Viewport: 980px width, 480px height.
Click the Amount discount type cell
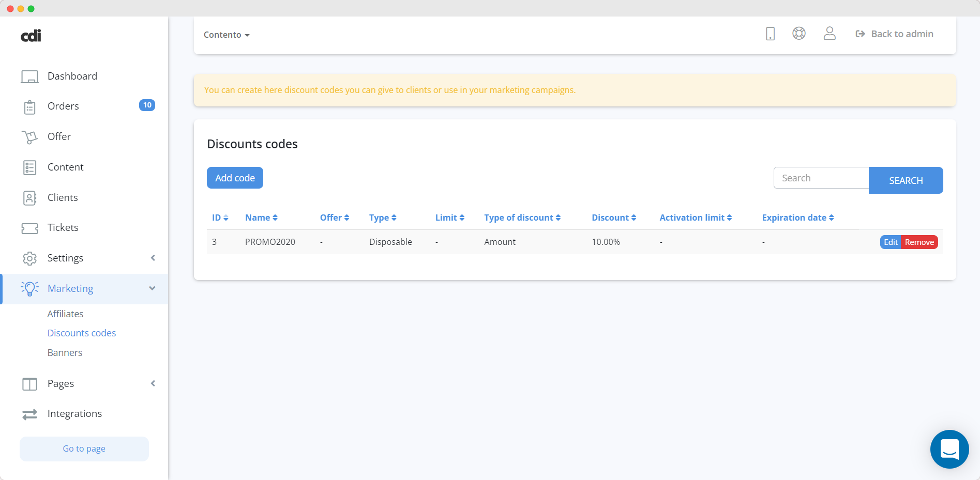[500, 242]
